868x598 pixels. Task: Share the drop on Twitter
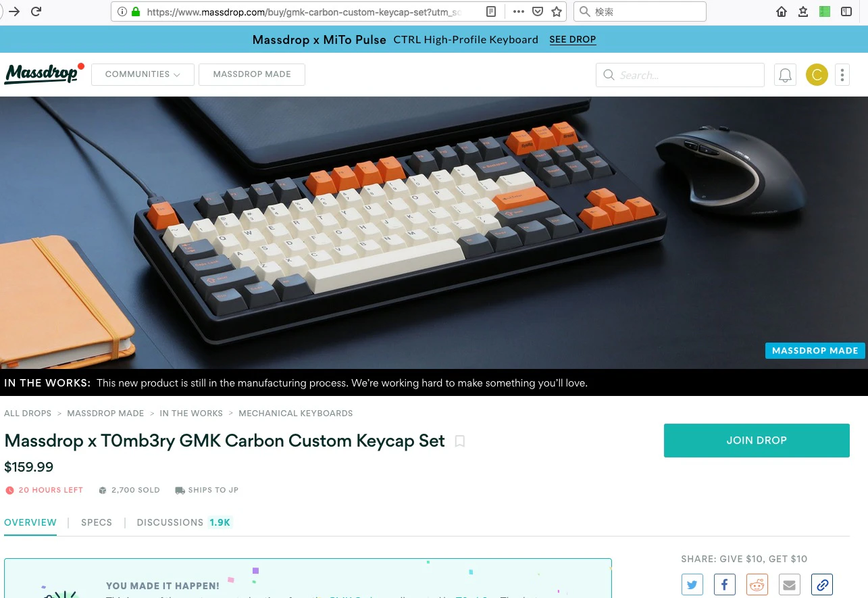point(692,584)
